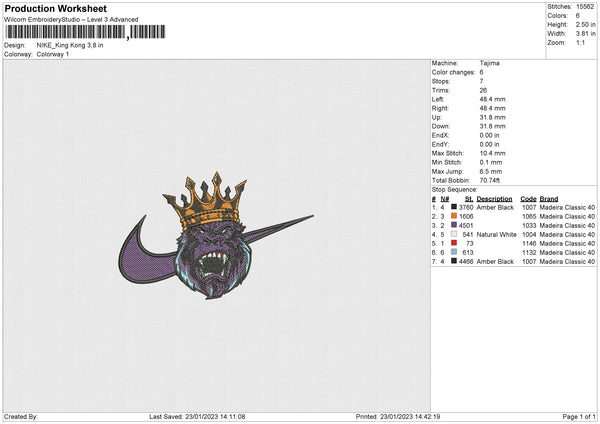This screenshot has height=424, width=600.
Task: Click the 'Left:' measurement label
Action: click(x=438, y=99)
